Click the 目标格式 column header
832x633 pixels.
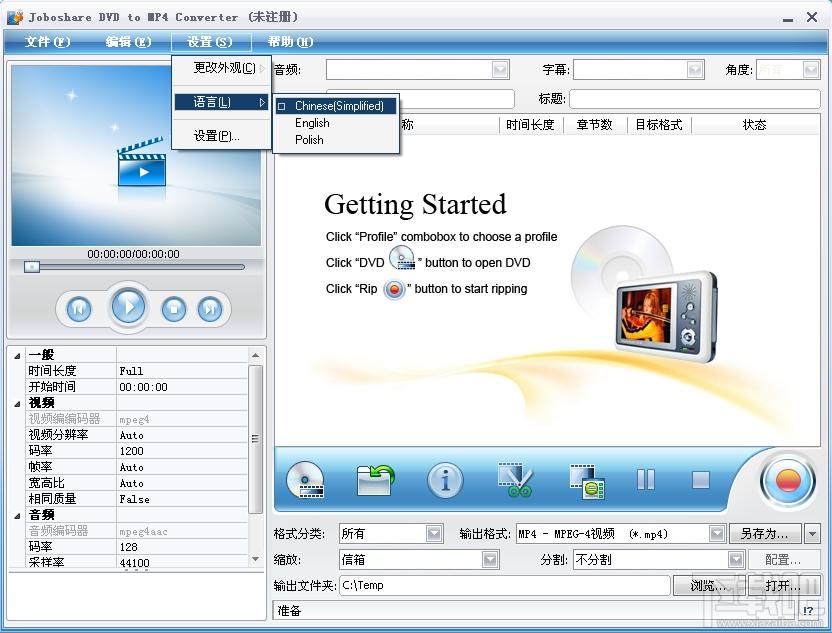(658, 125)
